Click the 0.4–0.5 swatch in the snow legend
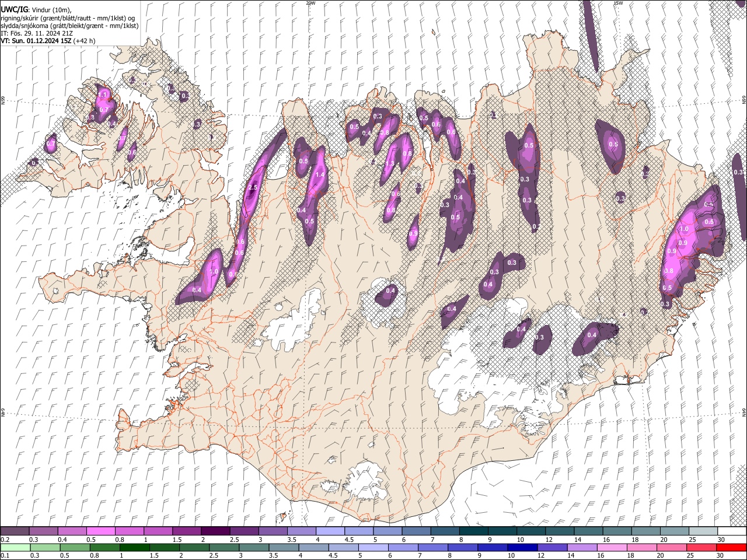This screenshot has width=747, height=560. [72, 531]
